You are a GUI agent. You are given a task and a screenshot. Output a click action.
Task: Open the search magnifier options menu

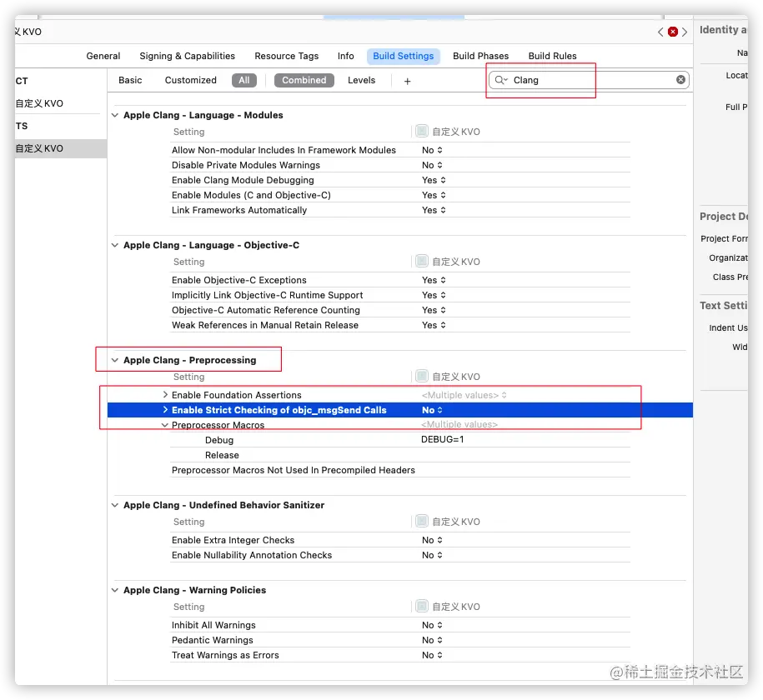[500, 80]
